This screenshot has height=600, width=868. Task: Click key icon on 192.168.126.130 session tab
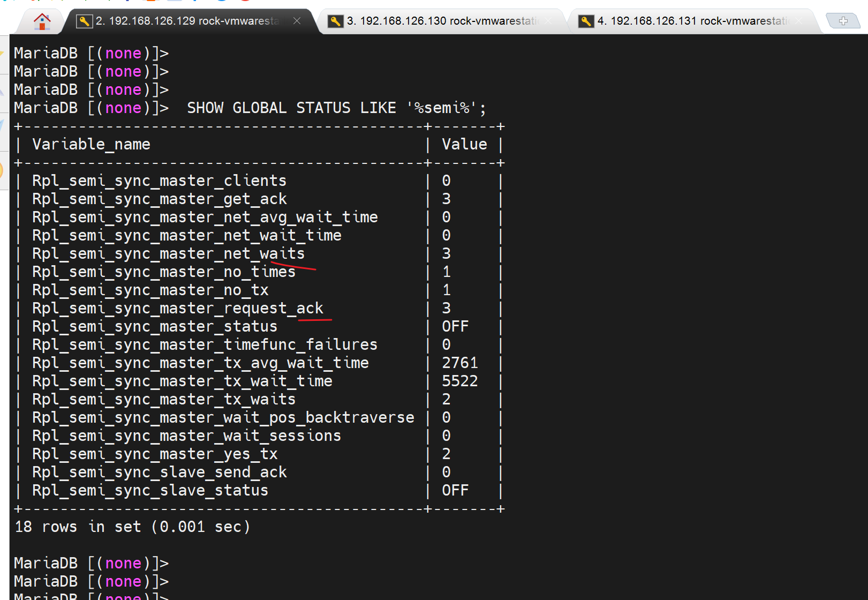pyautogui.click(x=335, y=21)
